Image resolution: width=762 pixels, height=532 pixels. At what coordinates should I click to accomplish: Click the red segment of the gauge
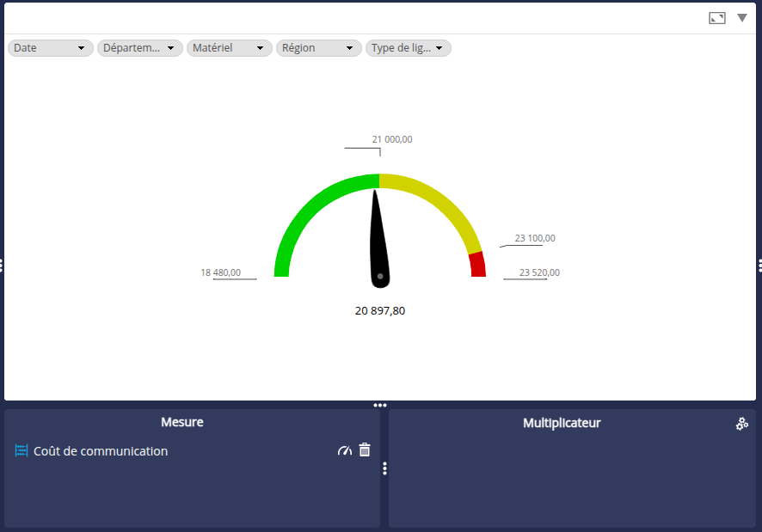477,265
